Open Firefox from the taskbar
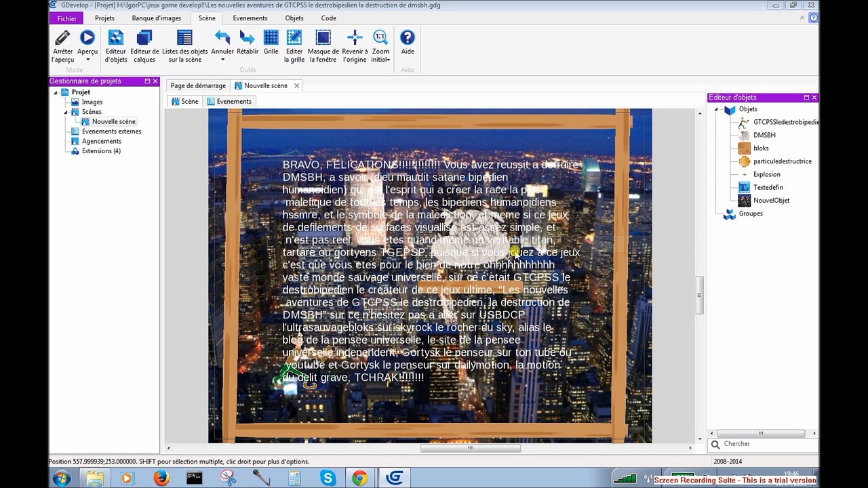This screenshot has height=488, width=868. tap(161, 478)
